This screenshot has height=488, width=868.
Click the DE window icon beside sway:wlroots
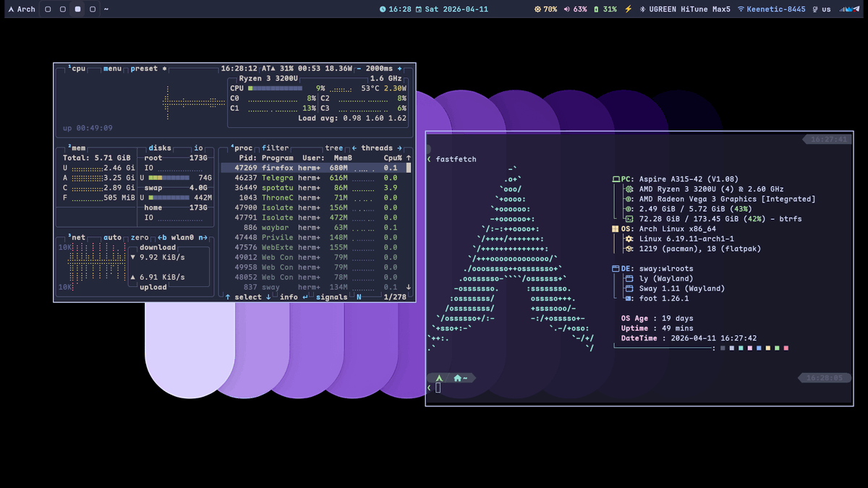coord(616,269)
